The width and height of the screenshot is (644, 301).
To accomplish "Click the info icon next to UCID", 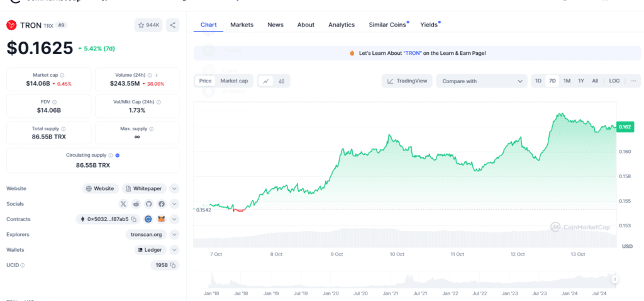I will click(23, 265).
